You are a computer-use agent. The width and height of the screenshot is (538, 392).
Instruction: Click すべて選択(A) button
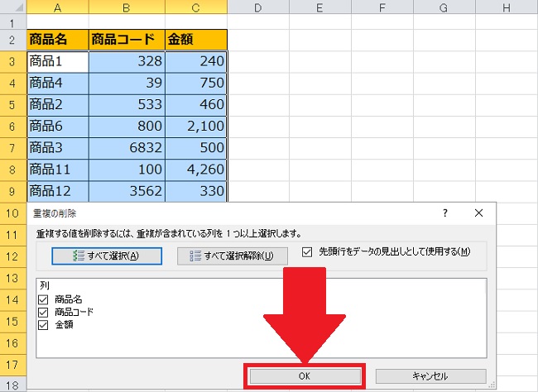click(x=107, y=256)
